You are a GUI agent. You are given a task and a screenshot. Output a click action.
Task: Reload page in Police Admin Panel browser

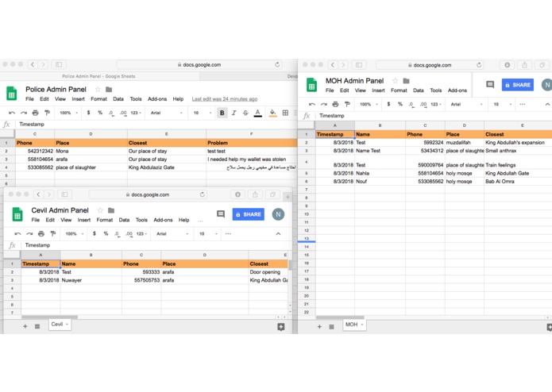(x=277, y=64)
